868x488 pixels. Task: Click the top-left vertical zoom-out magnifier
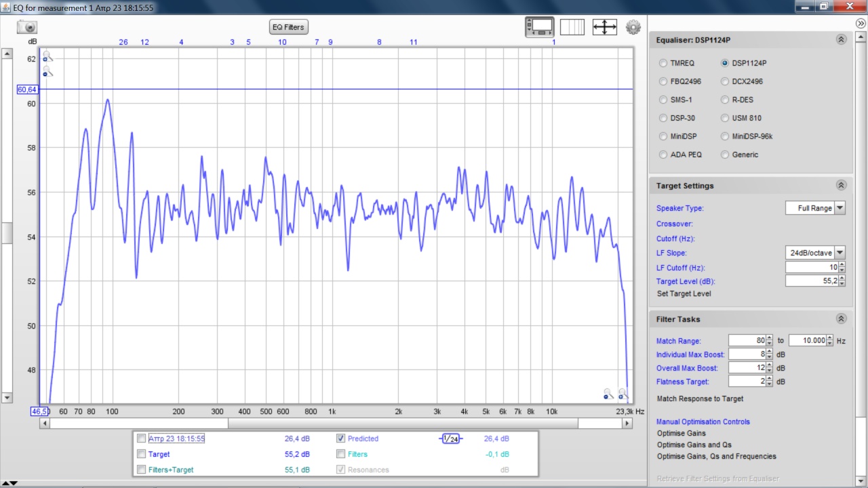(x=47, y=72)
